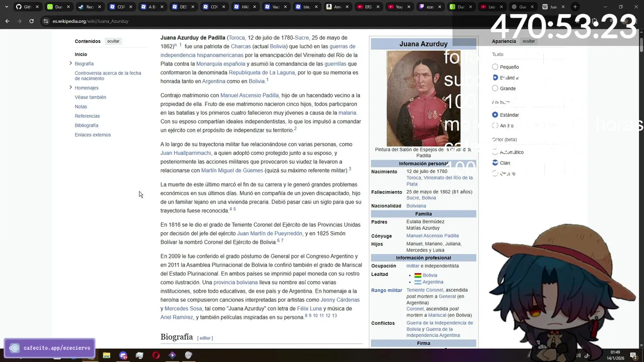Select the Estándar text size option
Image resolution: width=644 pixels, height=362 pixels.
click(495, 77)
